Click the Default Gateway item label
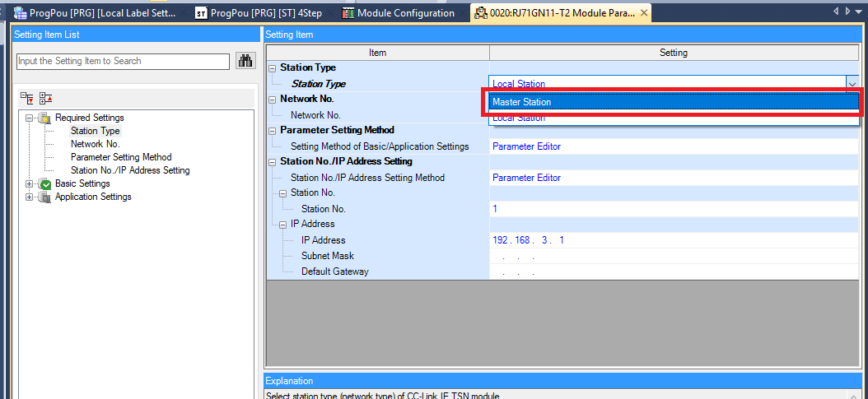The image size is (868, 399). coord(335,271)
